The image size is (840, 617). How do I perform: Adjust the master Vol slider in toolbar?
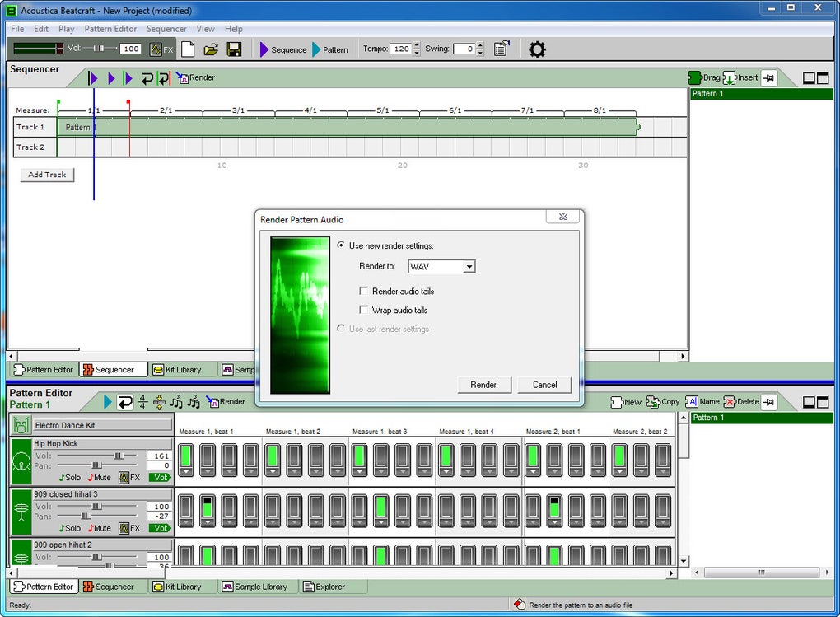click(x=100, y=49)
